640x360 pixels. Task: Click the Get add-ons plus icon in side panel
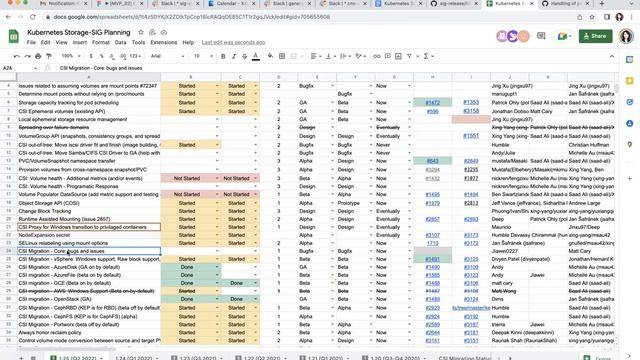[x=629, y=178]
